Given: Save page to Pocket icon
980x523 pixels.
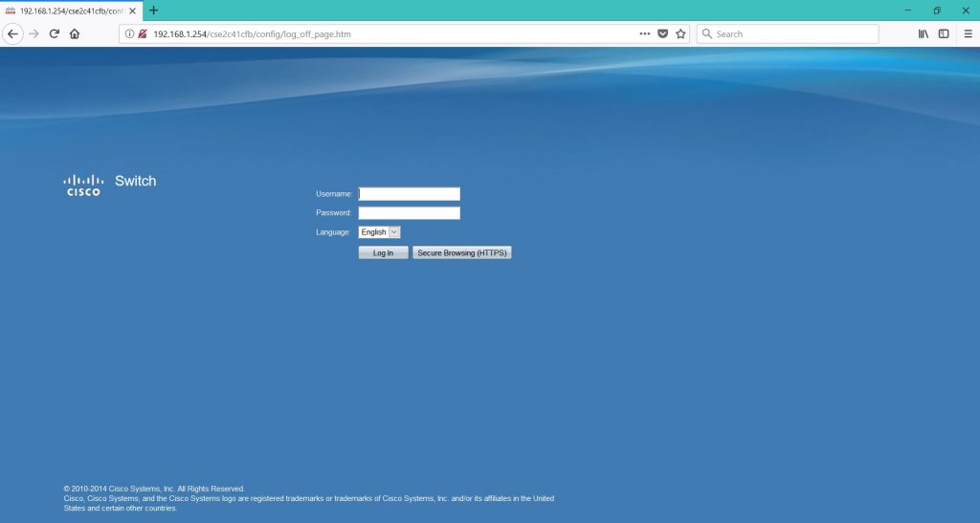Looking at the screenshot, I should point(662,33).
